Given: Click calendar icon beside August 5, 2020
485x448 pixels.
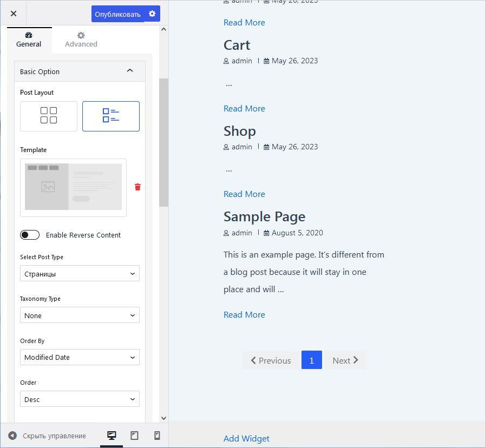Looking at the screenshot, I should click(x=266, y=233).
